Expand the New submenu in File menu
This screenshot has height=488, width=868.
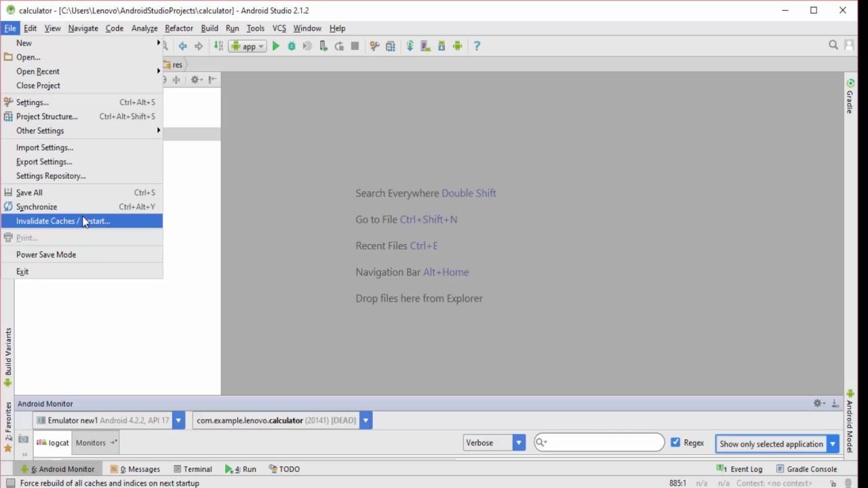coord(81,43)
